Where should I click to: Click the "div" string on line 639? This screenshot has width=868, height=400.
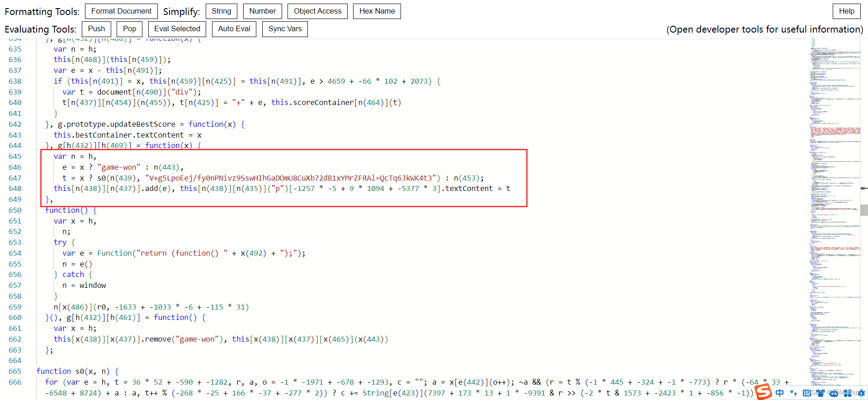182,92
